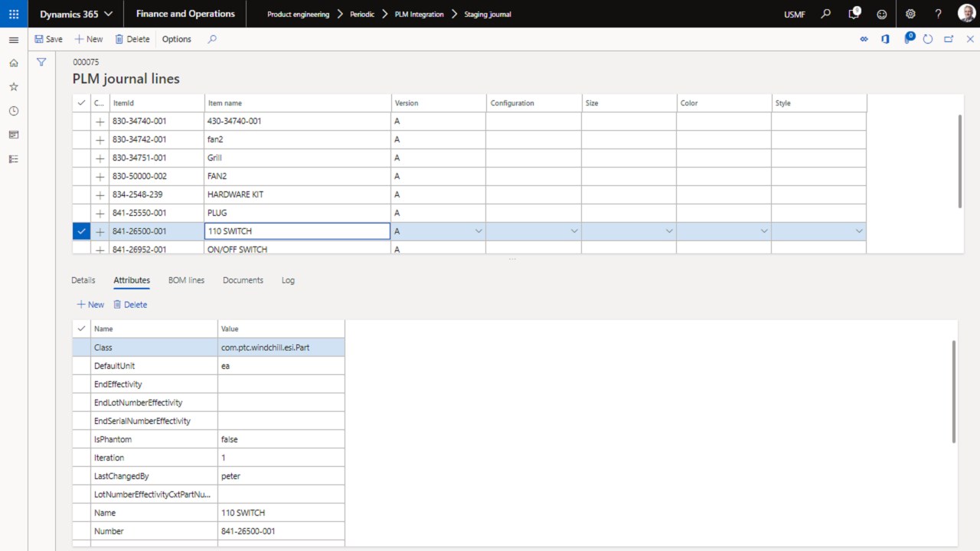Tick the row selector for 830-34740-001
The image size is (980, 551).
[x=81, y=121]
